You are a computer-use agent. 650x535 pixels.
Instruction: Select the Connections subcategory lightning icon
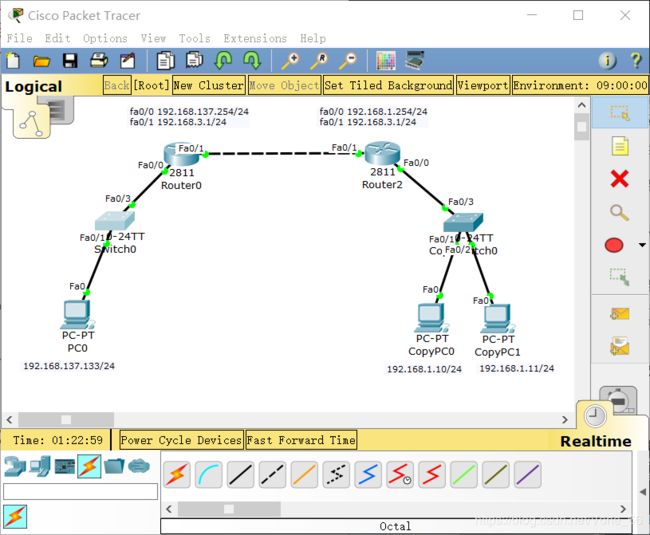click(15, 516)
